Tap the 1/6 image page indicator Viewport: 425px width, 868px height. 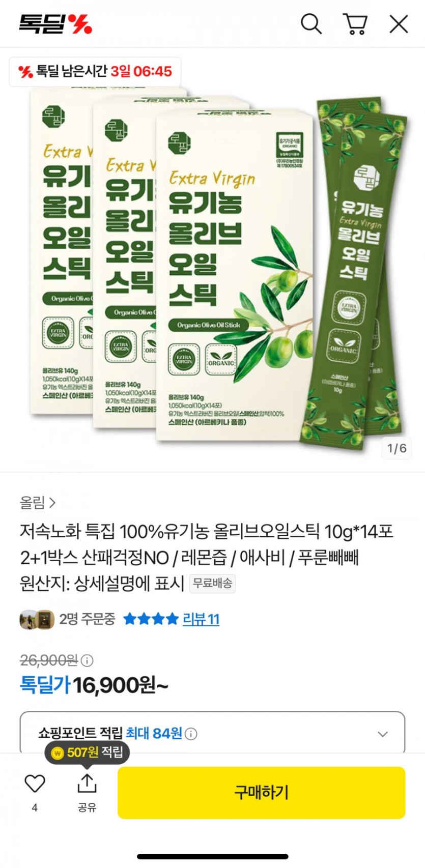(397, 448)
